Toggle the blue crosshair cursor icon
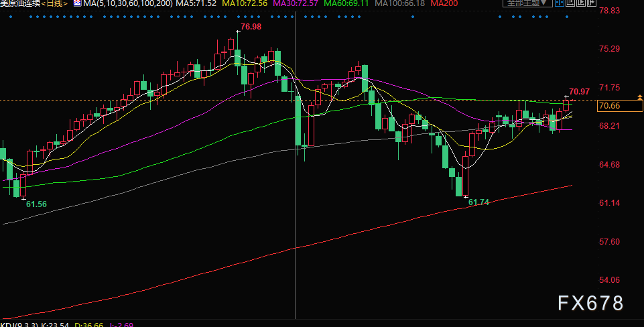 [560, 3]
